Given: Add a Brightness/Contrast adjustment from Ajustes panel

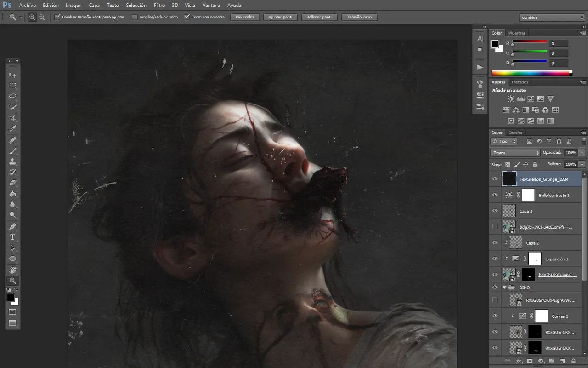Looking at the screenshot, I should coord(511,98).
